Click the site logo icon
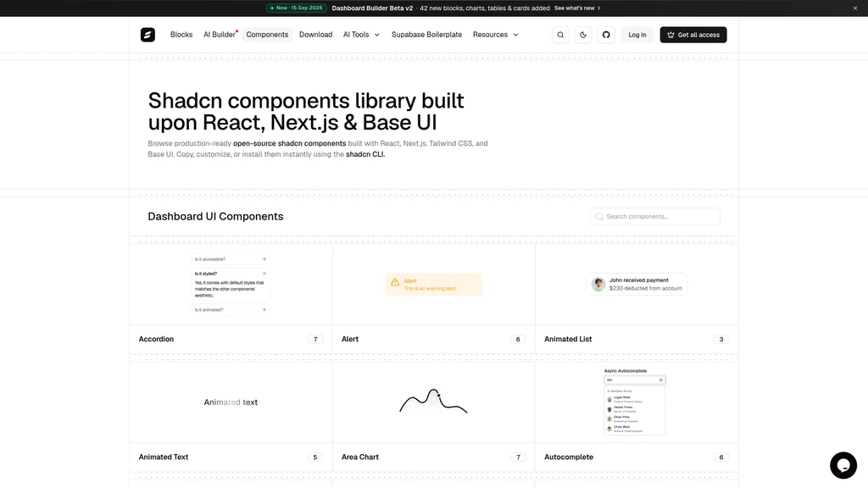Image resolution: width=868 pixels, height=488 pixels. click(147, 35)
